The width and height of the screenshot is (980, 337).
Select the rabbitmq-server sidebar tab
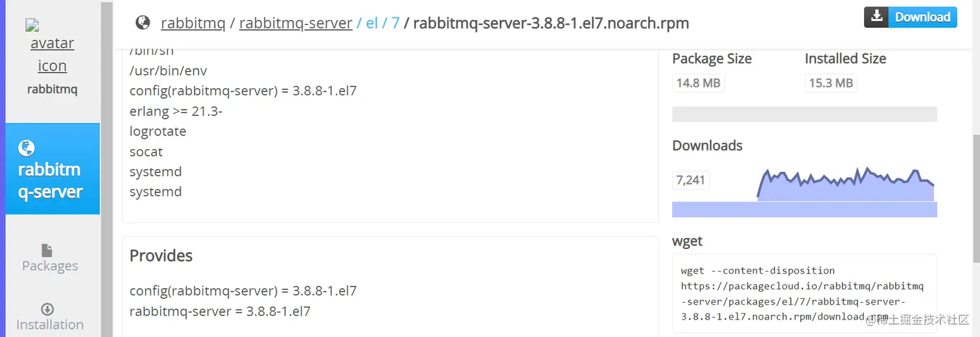(52, 169)
